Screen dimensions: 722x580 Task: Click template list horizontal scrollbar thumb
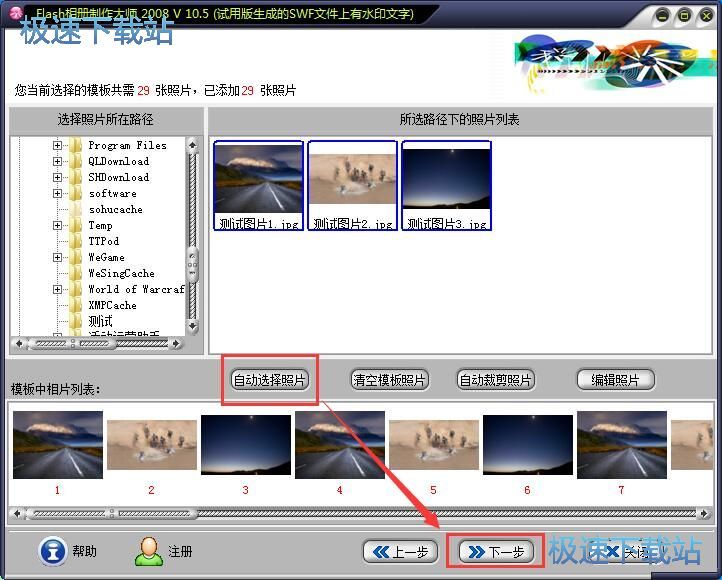(111, 513)
